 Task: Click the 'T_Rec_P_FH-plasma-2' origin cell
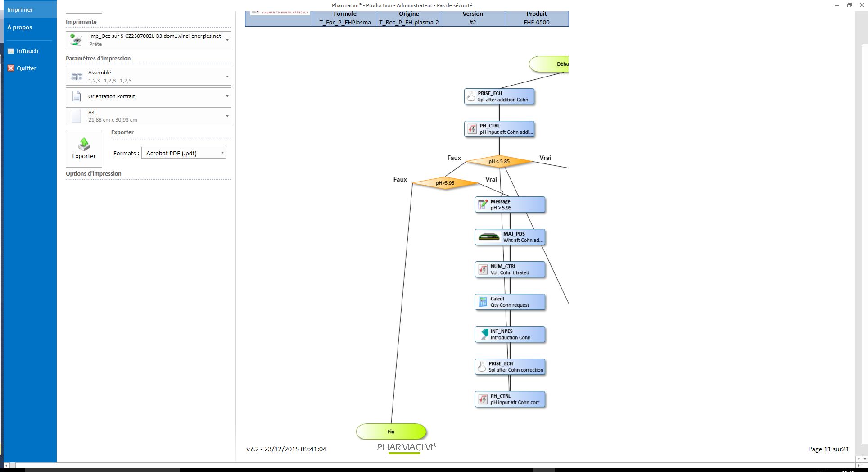click(409, 23)
